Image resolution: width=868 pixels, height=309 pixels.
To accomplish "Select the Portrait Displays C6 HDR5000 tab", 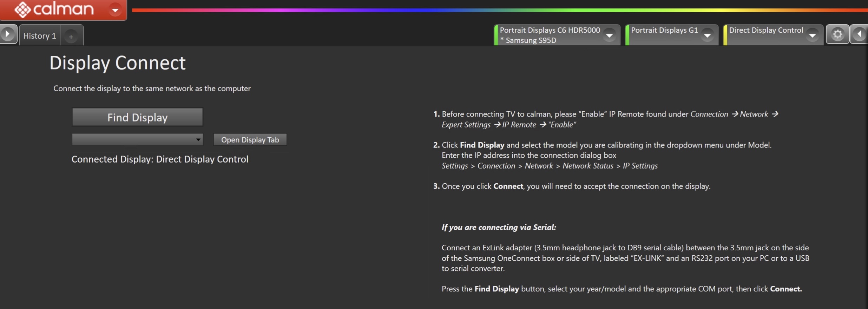I will (x=550, y=35).
